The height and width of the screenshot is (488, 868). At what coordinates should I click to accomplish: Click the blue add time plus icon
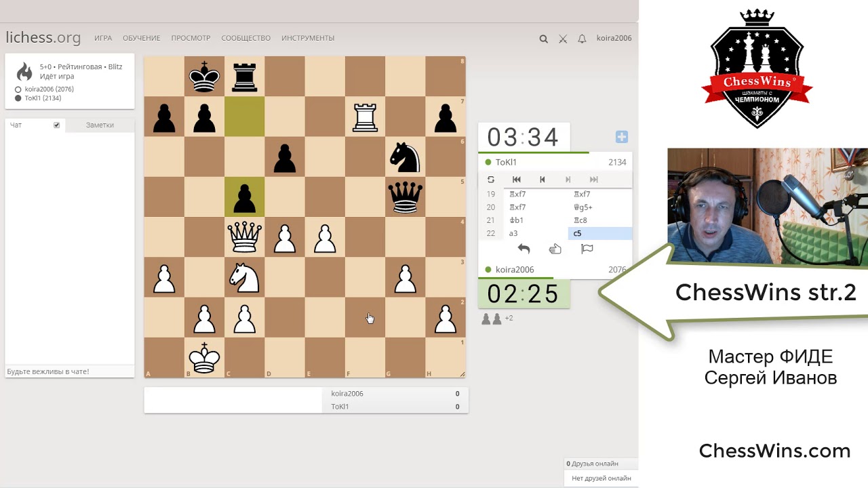tap(621, 137)
